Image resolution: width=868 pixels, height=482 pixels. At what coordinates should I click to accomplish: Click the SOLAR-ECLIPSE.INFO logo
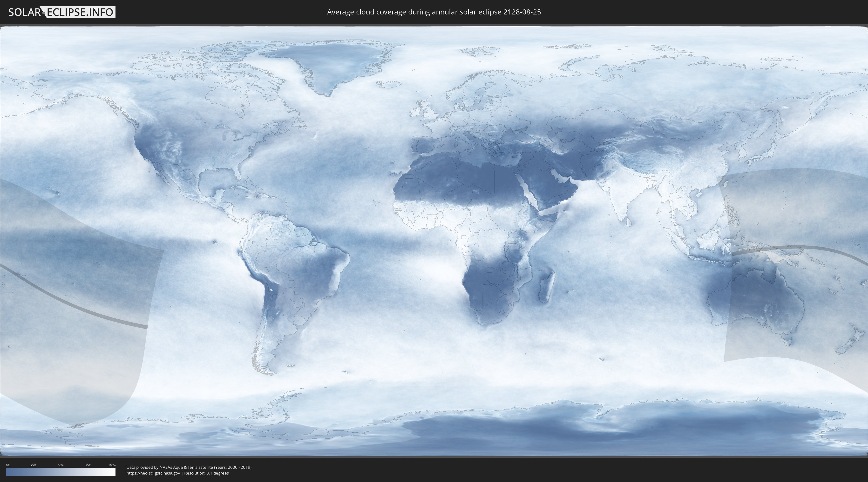(62, 12)
